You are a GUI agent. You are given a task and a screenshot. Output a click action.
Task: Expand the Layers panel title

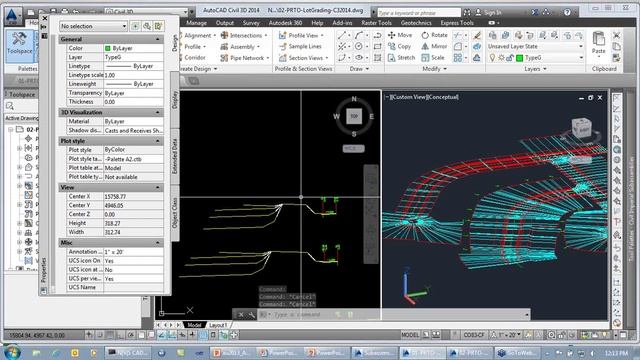[535, 69]
